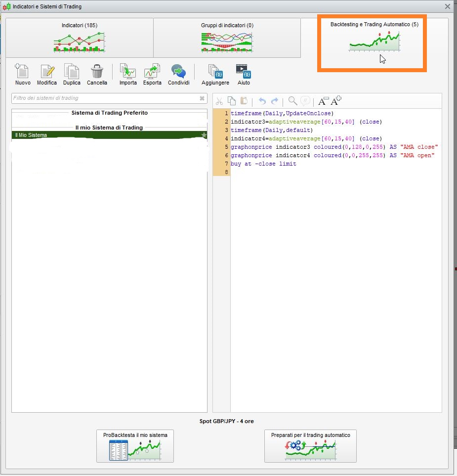Cut code with the scissors icon
Screen dimensions: 457x476
click(x=219, y=101)
